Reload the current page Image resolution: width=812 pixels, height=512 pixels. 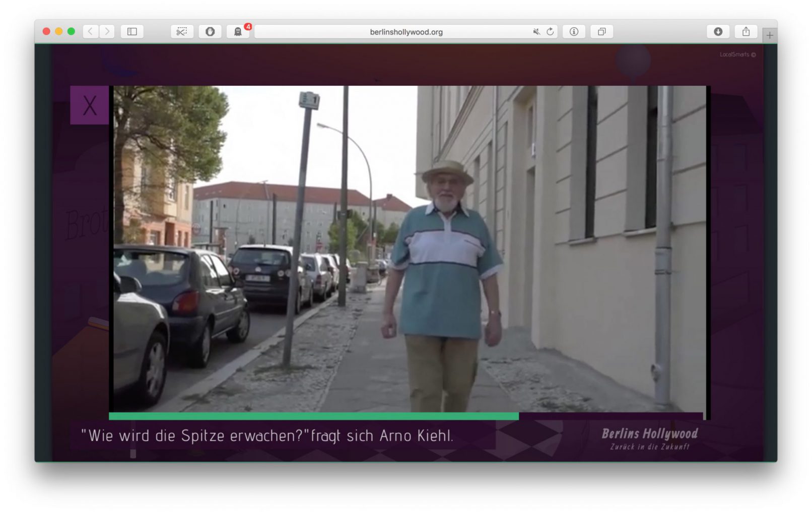click(x=550, y=31)
